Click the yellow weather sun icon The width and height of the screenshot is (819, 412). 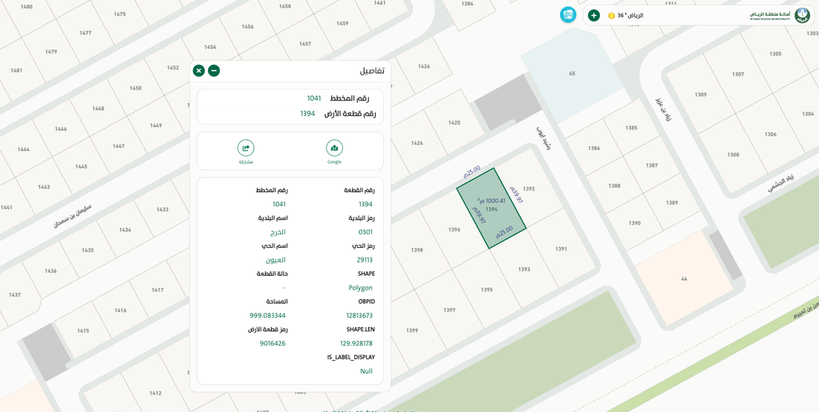coord(612,16)
